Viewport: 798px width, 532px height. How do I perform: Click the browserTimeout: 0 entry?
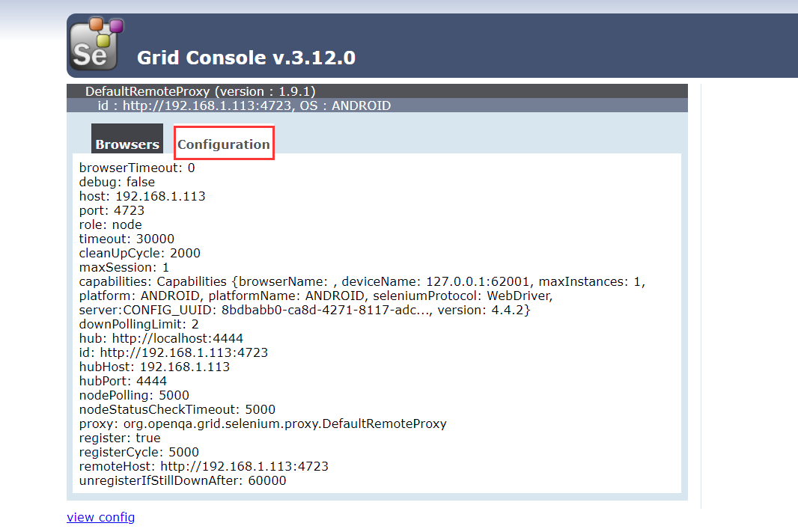137,168
